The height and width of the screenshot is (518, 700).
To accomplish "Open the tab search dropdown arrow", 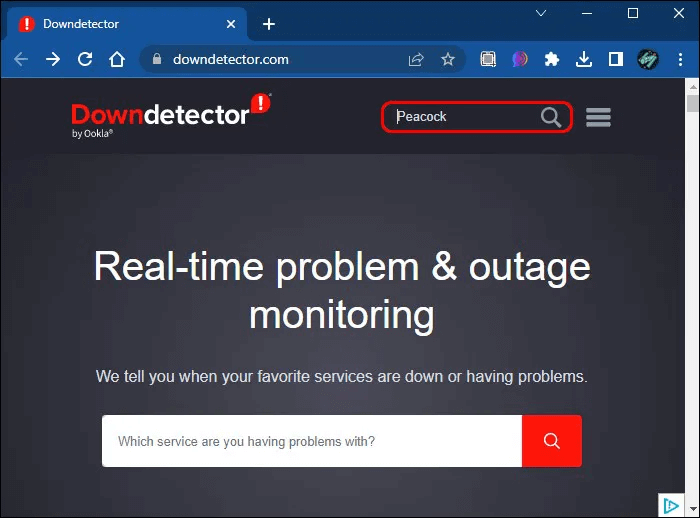I will (541, 13).
